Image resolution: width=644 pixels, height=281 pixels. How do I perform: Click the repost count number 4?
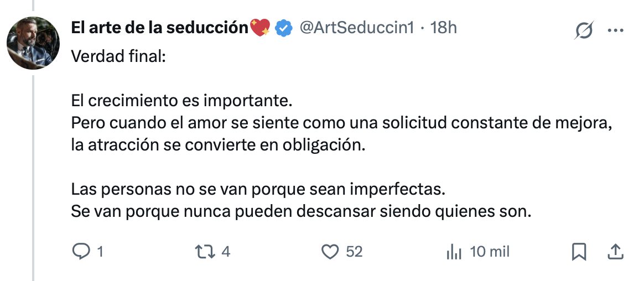point(225,252)
